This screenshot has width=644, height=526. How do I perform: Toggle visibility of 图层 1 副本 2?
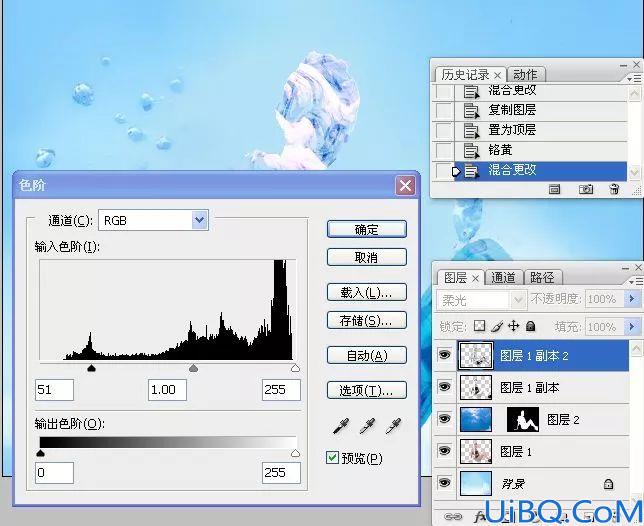coord(445,355)
